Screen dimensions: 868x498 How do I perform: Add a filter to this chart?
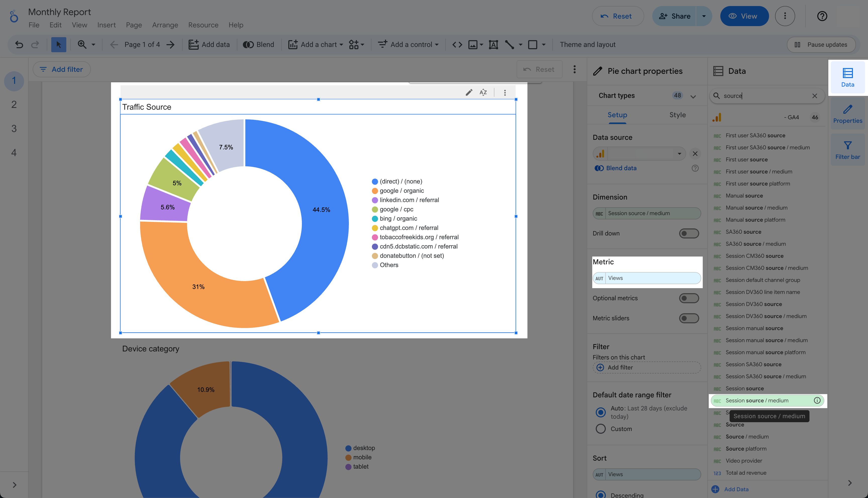point(615,367)
